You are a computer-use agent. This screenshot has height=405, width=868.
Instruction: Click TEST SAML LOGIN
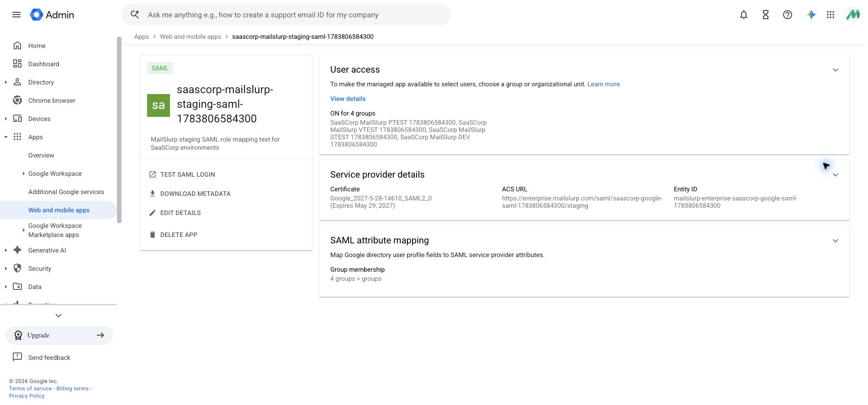pyautogui.click(x=188, y=174)
